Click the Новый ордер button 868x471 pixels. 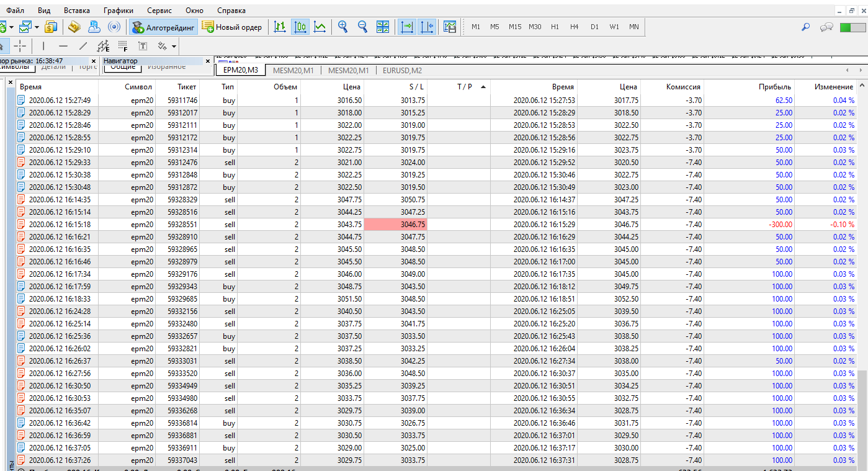click(x=233, y=27)
